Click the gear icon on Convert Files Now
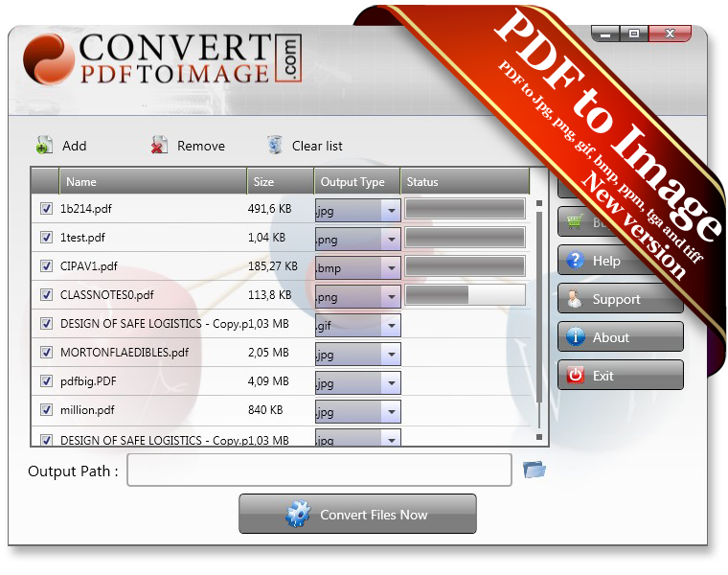This screenshot has height=575, width=728. pos(298,514)
